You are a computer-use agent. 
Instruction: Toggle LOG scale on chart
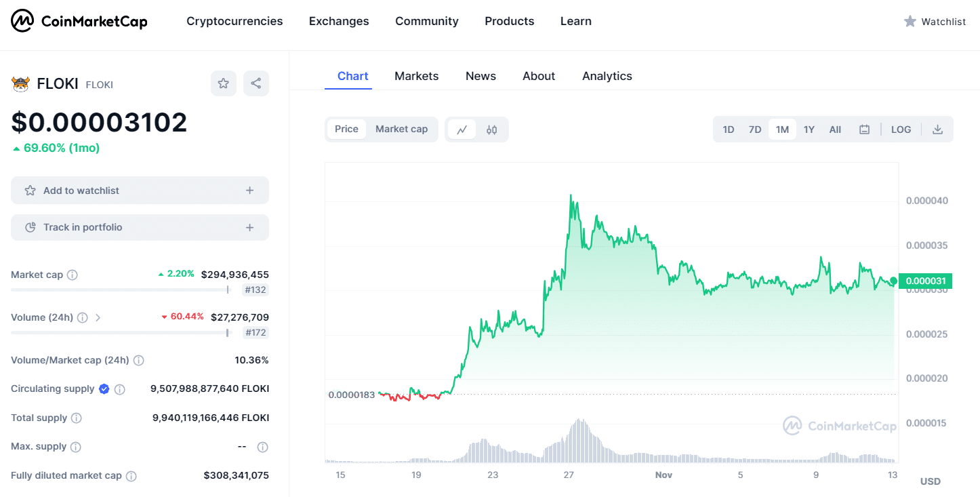point(901,130)
